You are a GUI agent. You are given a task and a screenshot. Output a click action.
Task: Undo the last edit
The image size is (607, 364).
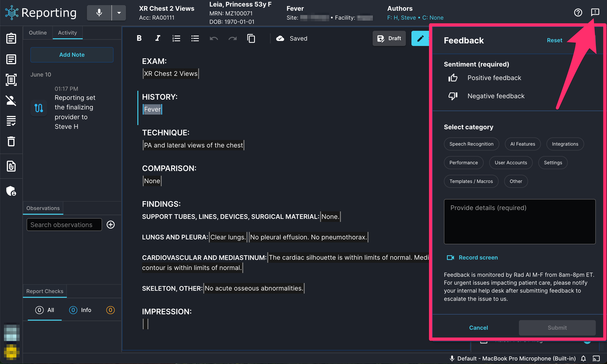pyautogui.click(x=214, y=38)
